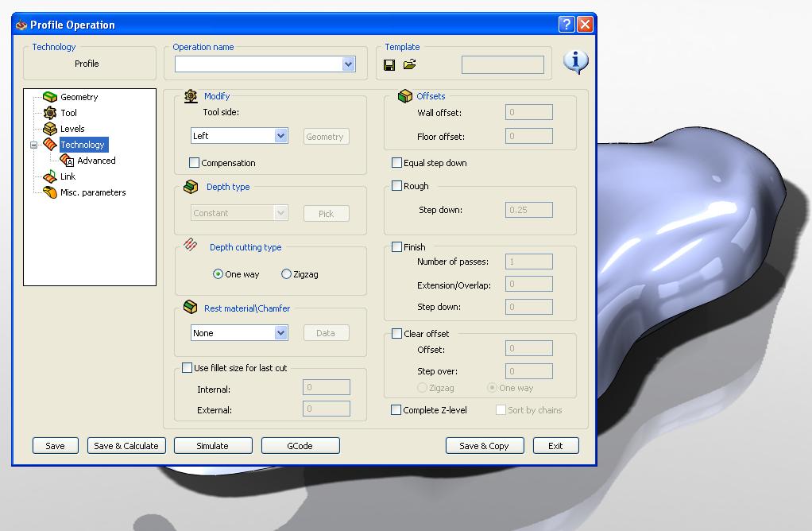Click the GCode button
Viewport: 812px width, 531px height.
coord(300,445)
